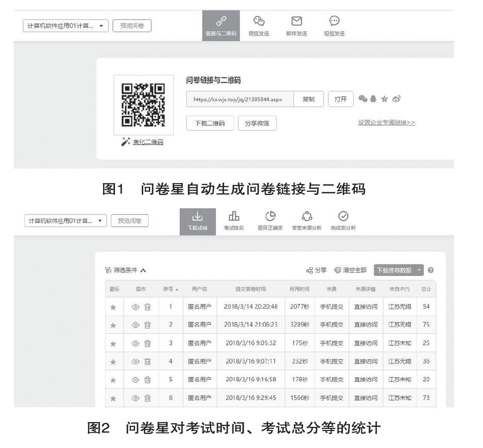This screenshot has width=483, height=448.
Task: Delete record 3 with trash icon
Action: pyautogui.click(x=147, y=343)
